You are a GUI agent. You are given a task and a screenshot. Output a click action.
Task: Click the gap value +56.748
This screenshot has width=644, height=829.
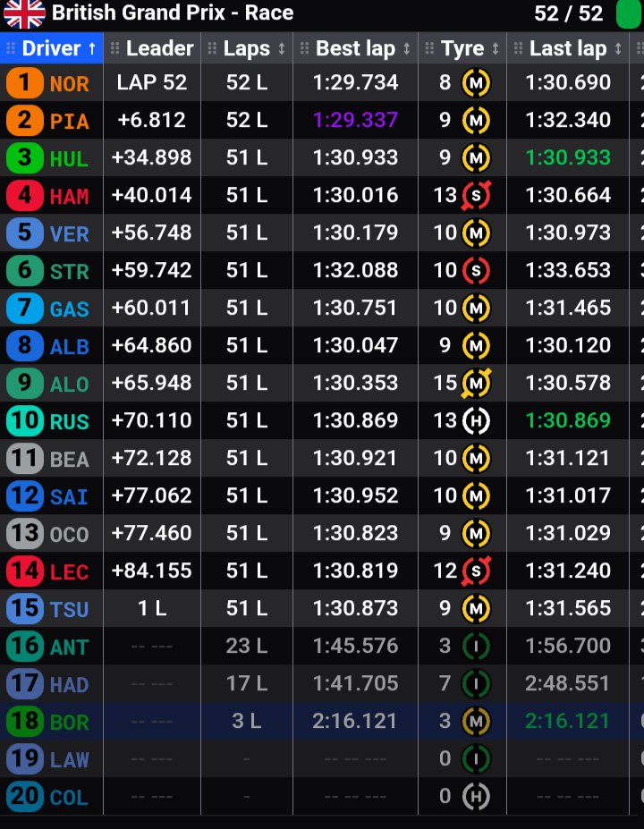click(x=152, y=233)
